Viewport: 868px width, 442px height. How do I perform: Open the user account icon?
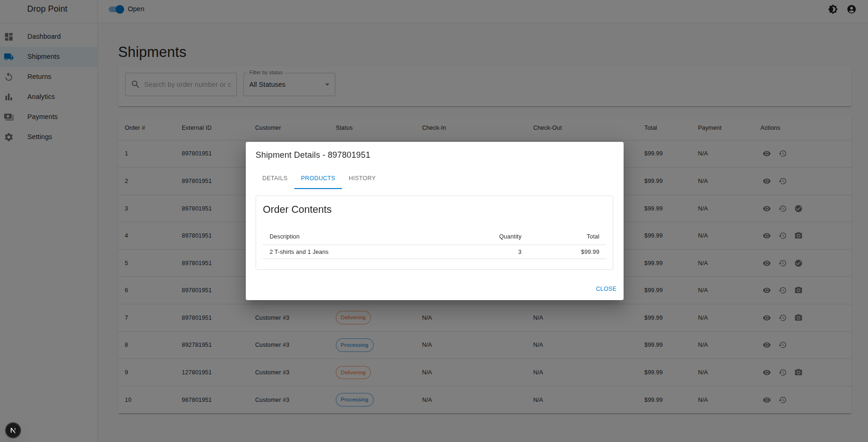click(x=851, y=9)
